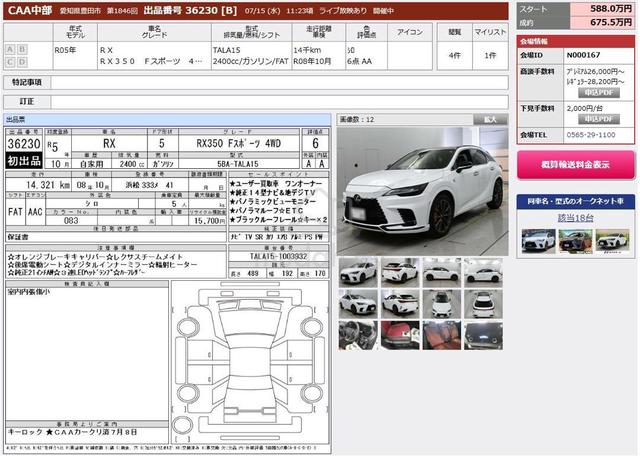Click grade text RX350 Fスポーツ 4WD on sheet

(x=239, y=143)
